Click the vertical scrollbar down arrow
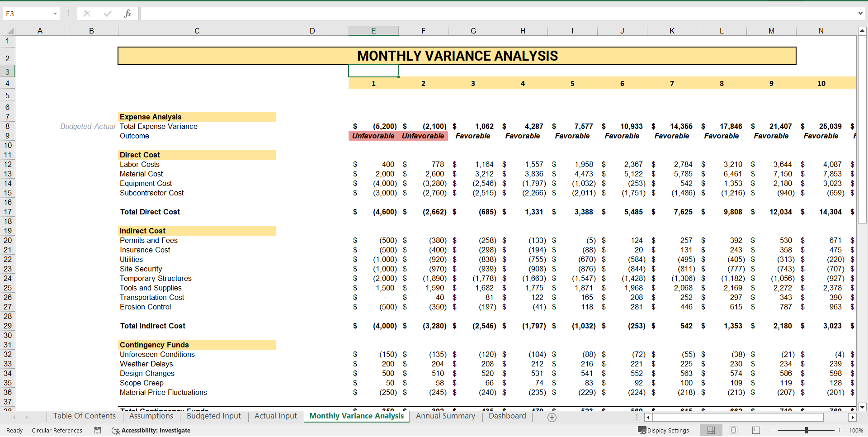This screenshot has width=868, height=437. 862,407
